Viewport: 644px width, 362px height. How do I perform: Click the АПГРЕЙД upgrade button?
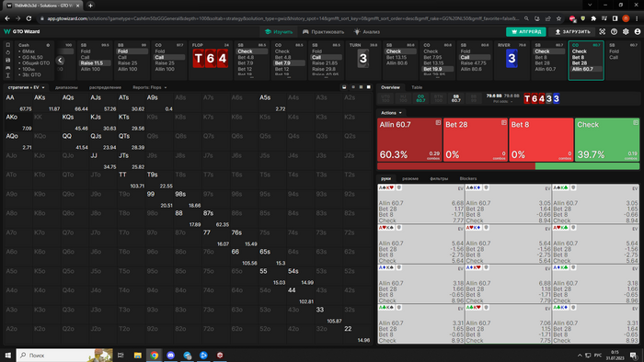point(526,31)
